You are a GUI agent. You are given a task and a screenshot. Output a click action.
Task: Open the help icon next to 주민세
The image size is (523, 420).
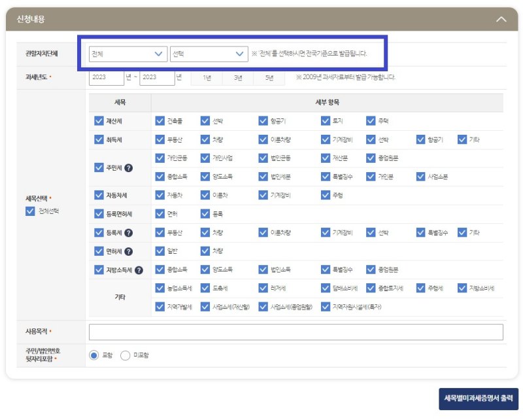[x=128, y=167]
